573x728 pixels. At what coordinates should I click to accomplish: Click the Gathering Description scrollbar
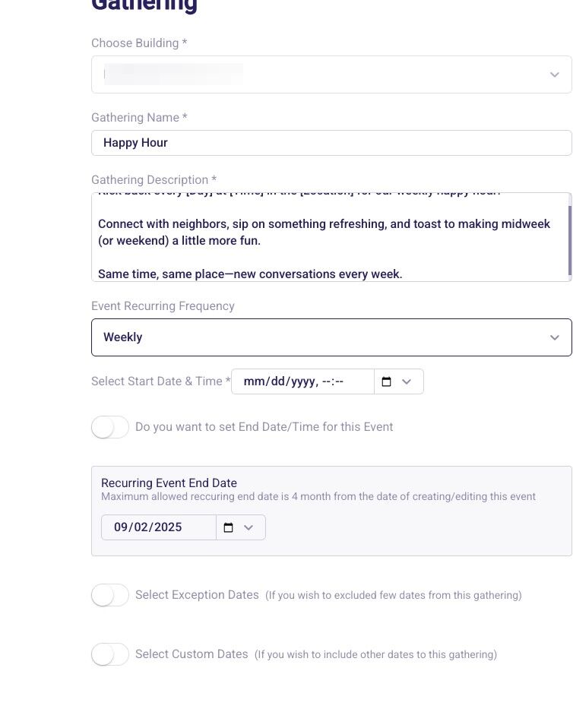pyautogui.click(x=570, y=239)
